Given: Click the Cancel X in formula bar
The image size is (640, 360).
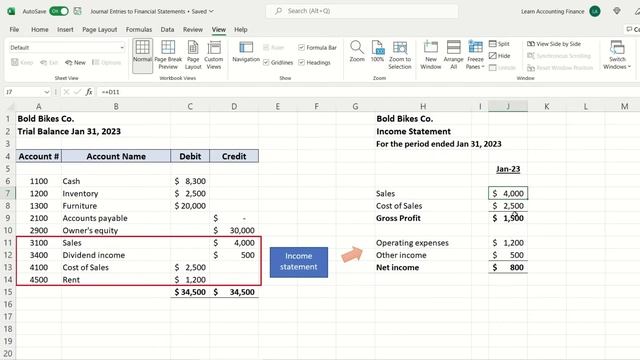Looking at the screenshot, I should 67,92.
